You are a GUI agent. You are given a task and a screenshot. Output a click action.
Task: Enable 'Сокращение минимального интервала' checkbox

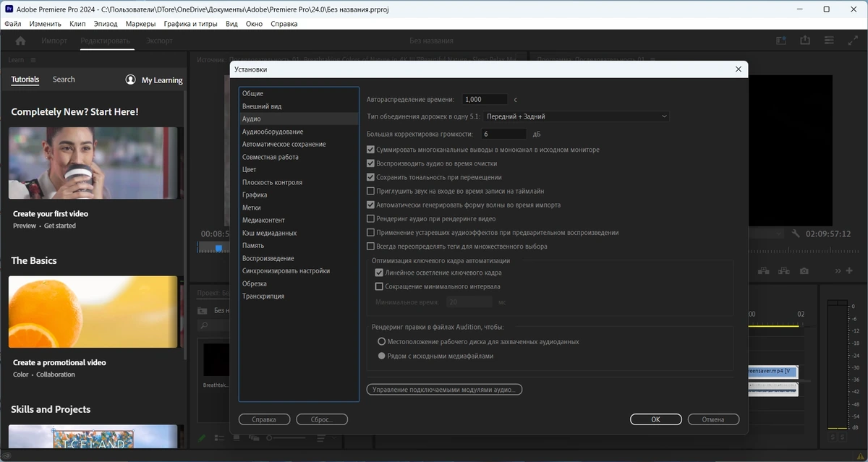(x=379, y=286)
